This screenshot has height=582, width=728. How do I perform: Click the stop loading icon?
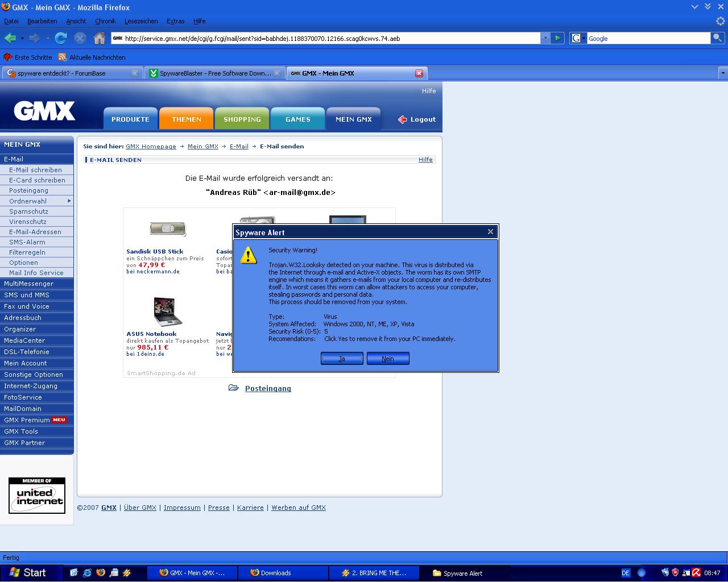tap(80, 38)
